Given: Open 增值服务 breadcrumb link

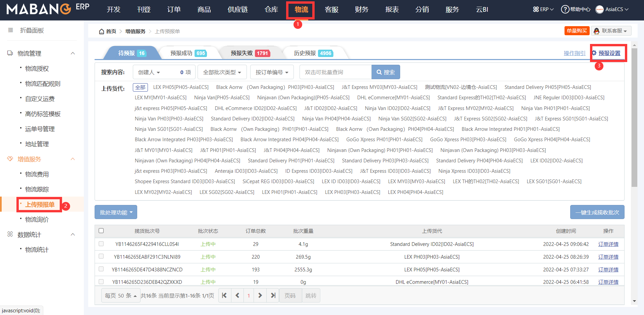Looking at the screenshot, I should 135,31.
